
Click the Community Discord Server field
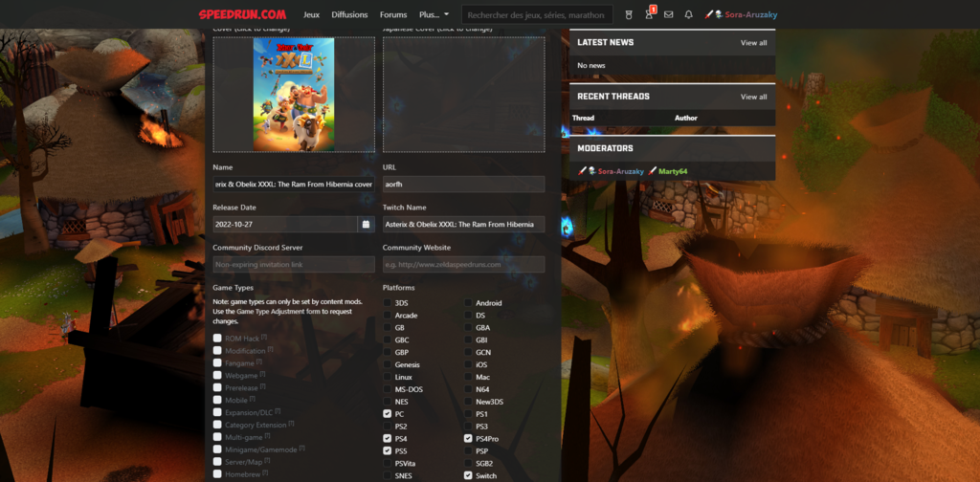(294, 264)
